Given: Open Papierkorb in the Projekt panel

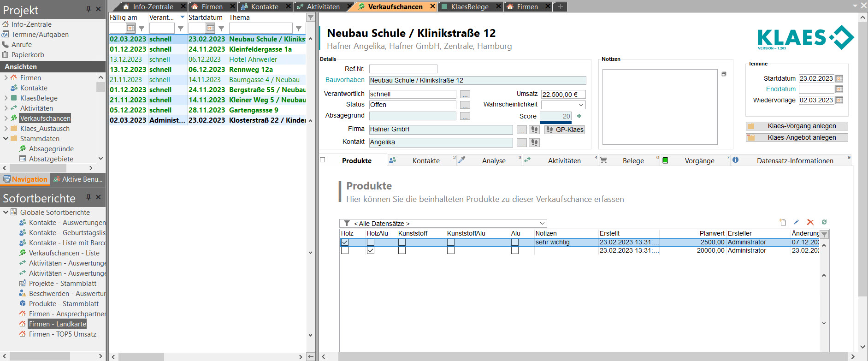Looking at the screenshot, I should 28,55.
